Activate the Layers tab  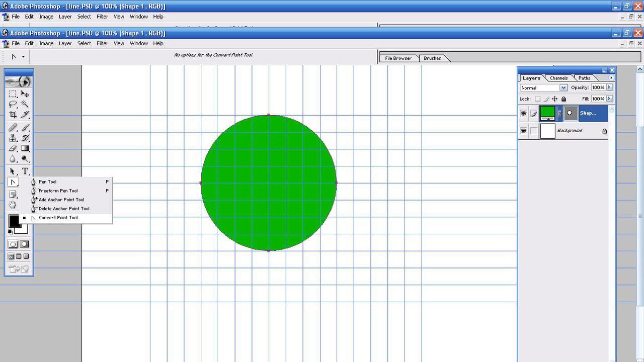pos(531,78)
